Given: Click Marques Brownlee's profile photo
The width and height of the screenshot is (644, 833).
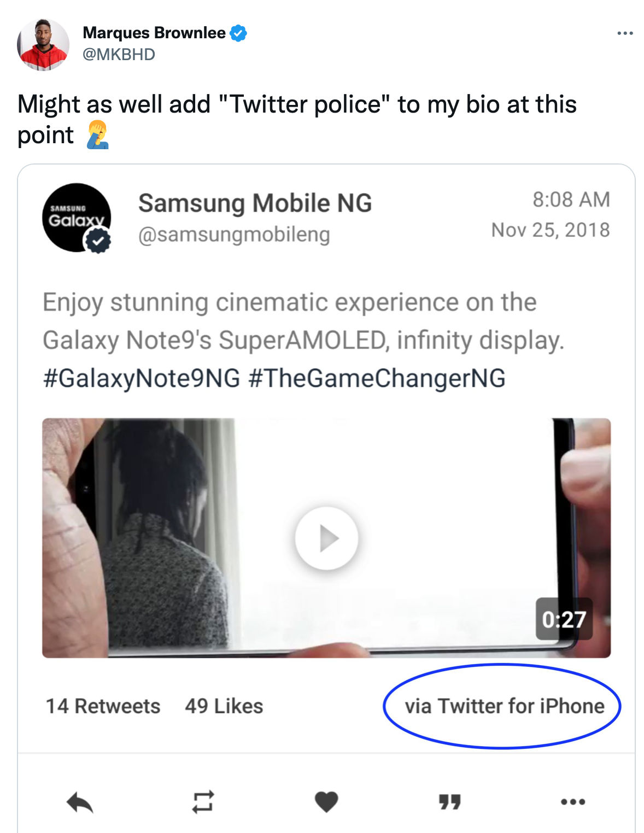Looking at the screenshot, I should pyautogui.click(x=43, y=45).
